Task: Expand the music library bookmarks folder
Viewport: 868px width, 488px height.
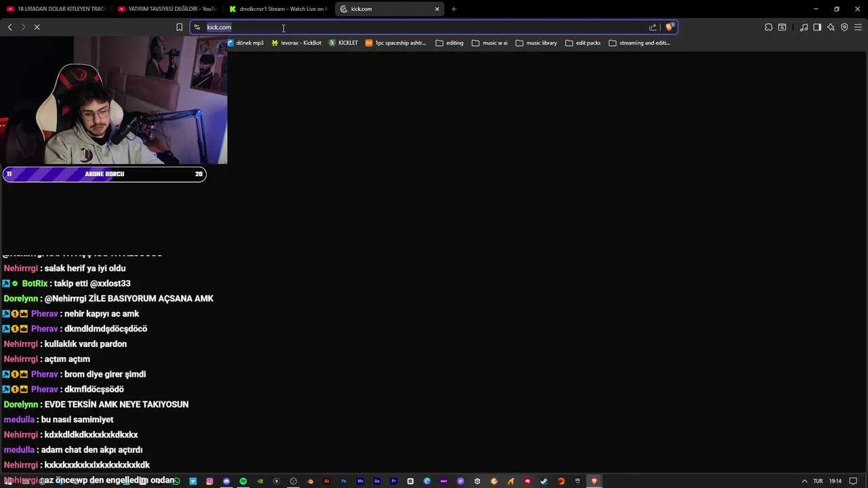Action: tap(536, 43)
